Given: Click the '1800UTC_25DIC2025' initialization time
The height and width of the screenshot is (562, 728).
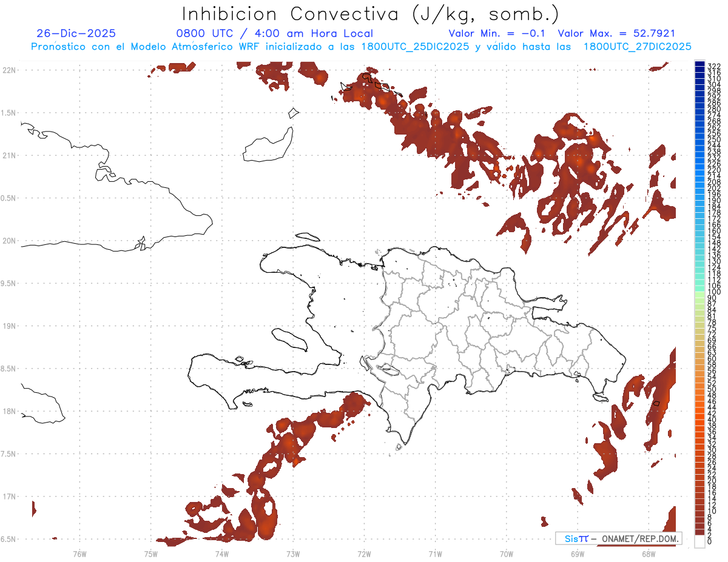Looking at the screenshot, I should [x=414, y=47].
